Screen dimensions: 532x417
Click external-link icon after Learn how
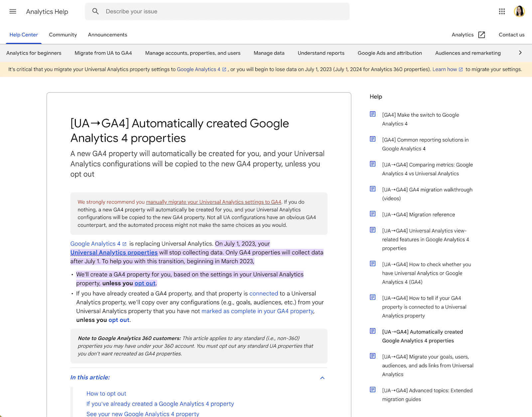(x=461, y=69)
